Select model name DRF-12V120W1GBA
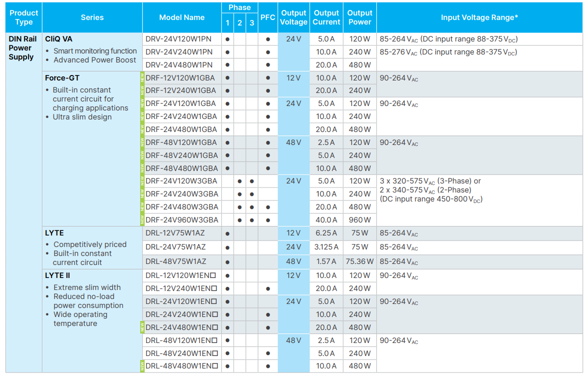This screenshot has width=588, height=376. click(180, 78)
